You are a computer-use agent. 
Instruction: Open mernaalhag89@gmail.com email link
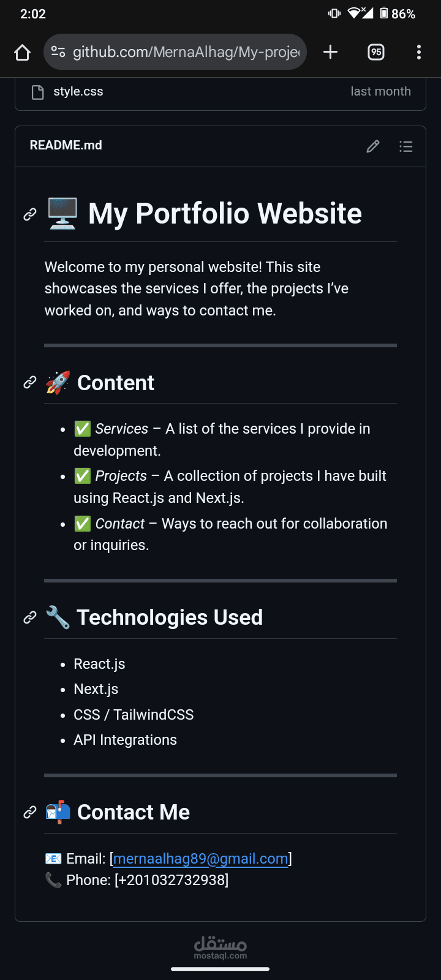click(x=201, y=859)
